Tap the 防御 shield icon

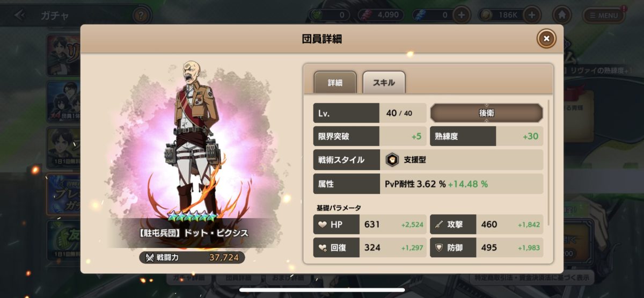pyautogui.click(x=439, y=248)
